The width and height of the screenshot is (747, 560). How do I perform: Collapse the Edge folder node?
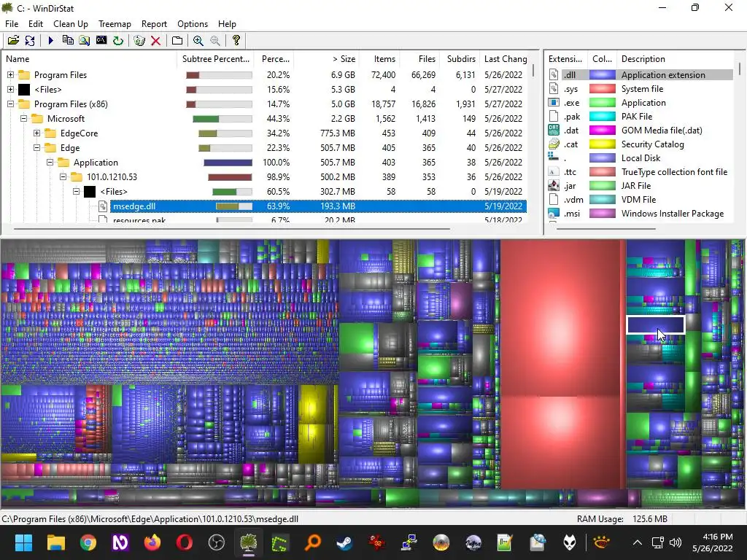click(x=36, y=147)
